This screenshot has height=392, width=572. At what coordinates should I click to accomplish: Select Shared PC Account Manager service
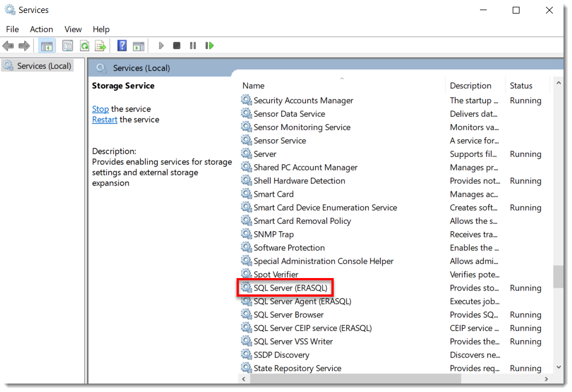305,168
